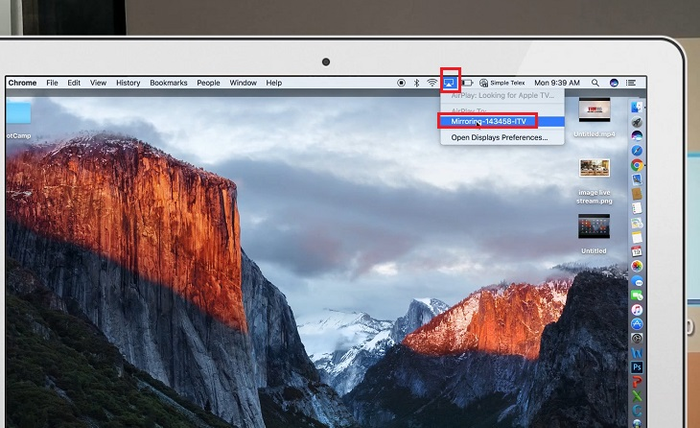Open System Preferences from the Dock

point(637,338)
